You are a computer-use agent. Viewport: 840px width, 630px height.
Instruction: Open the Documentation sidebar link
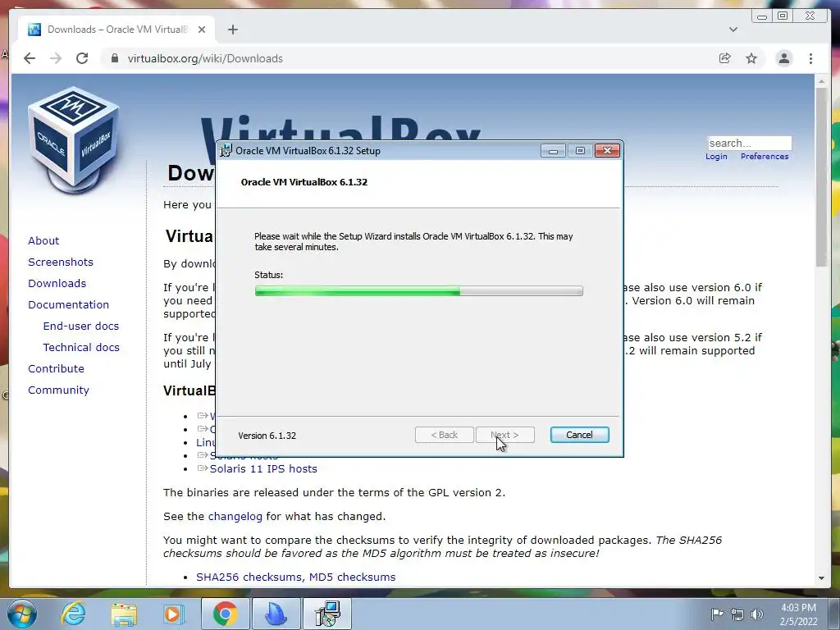[x=69, y=305]
